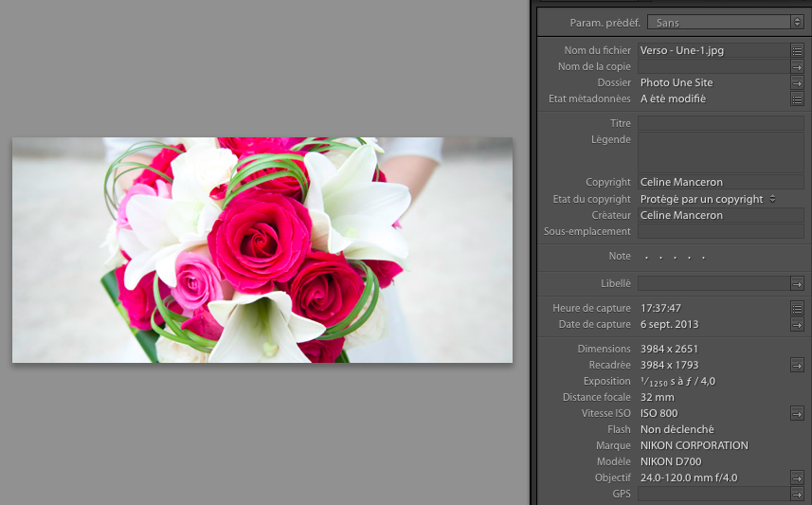Click arrow icon beside Nom de la copie
The width and height of the screenshot is (812, 505).
click(797, 67)
